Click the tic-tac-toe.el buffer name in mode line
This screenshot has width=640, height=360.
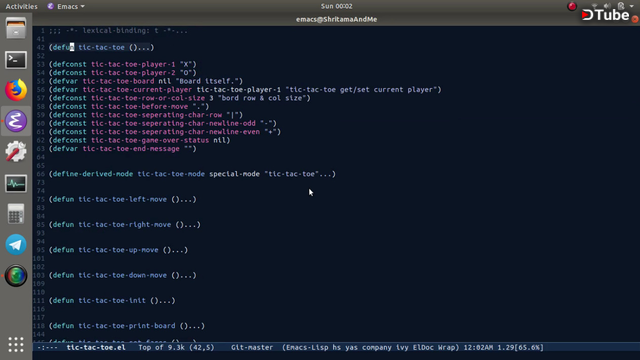tap(96, 347)
